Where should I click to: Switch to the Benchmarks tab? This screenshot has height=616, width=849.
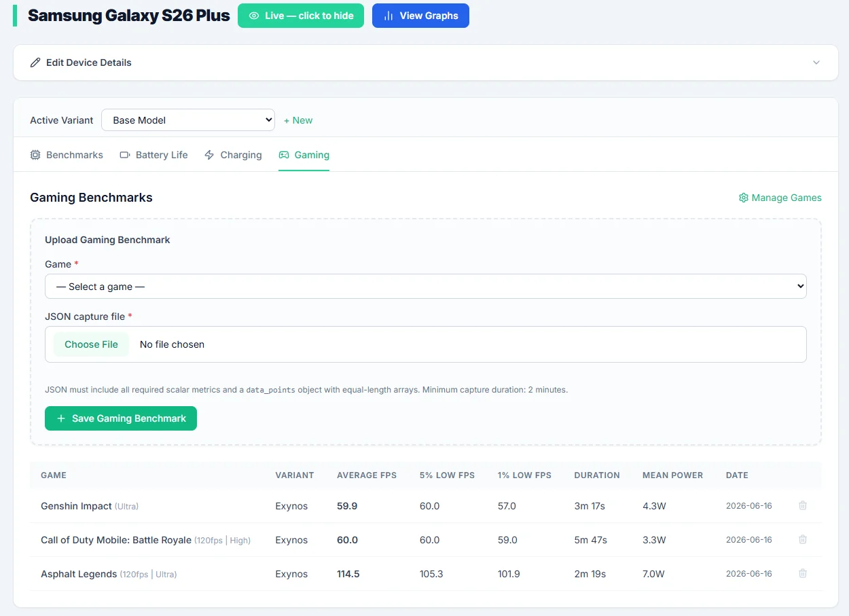[67, 155]
